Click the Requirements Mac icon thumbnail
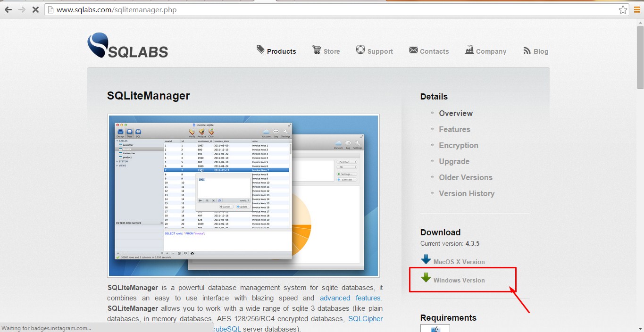Viewport: 644px width, 332px height. point(435,329)
